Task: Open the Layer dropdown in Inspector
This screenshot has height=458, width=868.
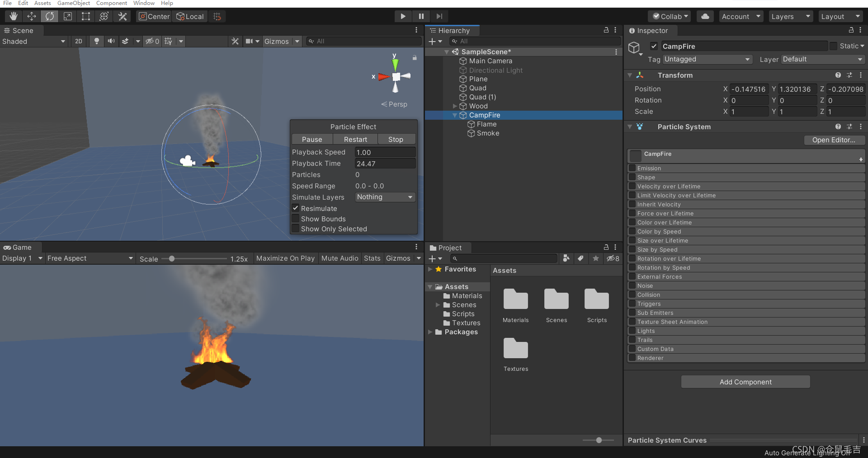Action: point(823,59)
